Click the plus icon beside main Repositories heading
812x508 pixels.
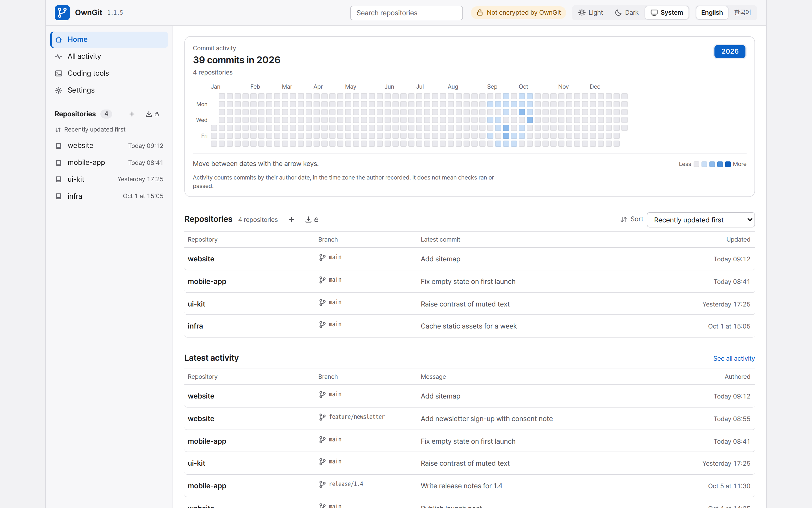point(291,219)
